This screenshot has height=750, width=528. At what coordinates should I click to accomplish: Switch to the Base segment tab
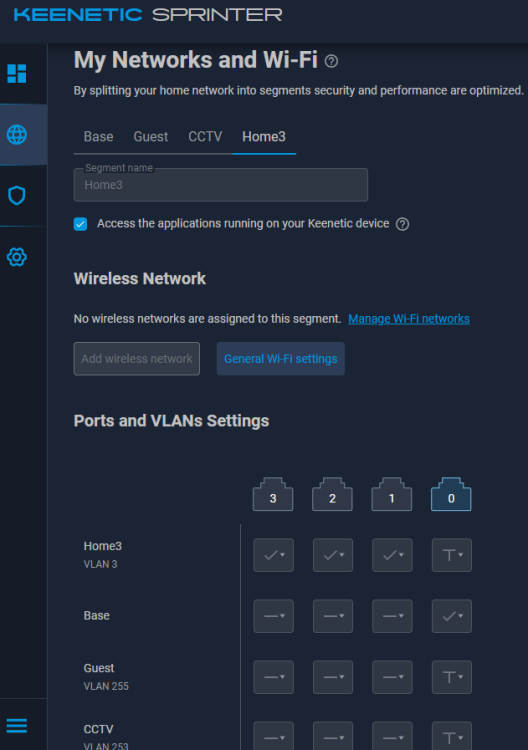pos(99,137)
